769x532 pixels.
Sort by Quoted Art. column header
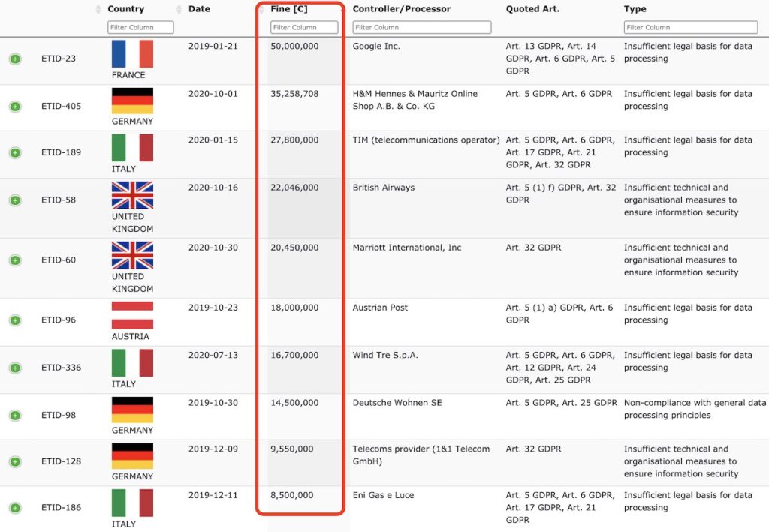click(532, 9)
